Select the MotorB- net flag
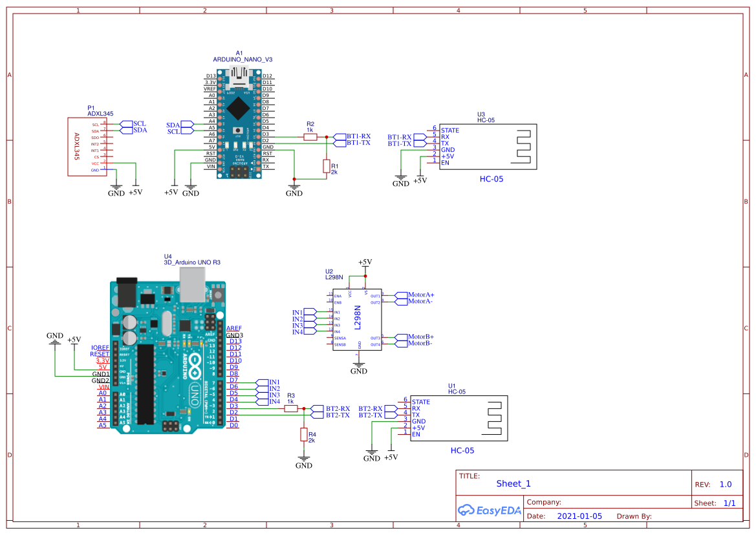Viewport: 756px width, 535px height. click(414, 343)
